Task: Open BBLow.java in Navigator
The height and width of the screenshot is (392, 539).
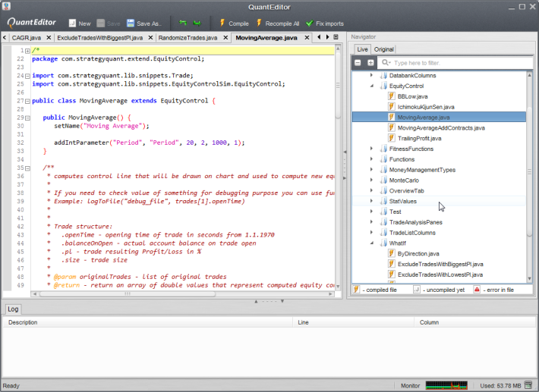Action: click(x=412, y=96)
